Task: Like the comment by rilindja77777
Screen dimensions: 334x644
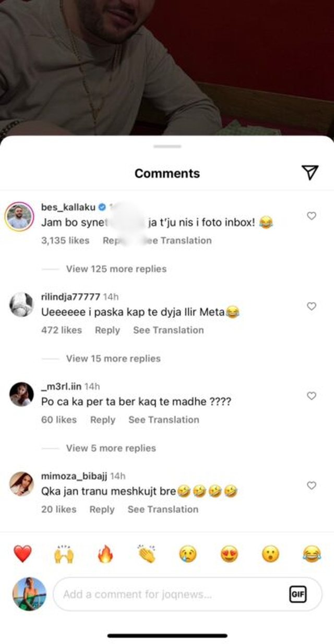Action: pos(312,307)
